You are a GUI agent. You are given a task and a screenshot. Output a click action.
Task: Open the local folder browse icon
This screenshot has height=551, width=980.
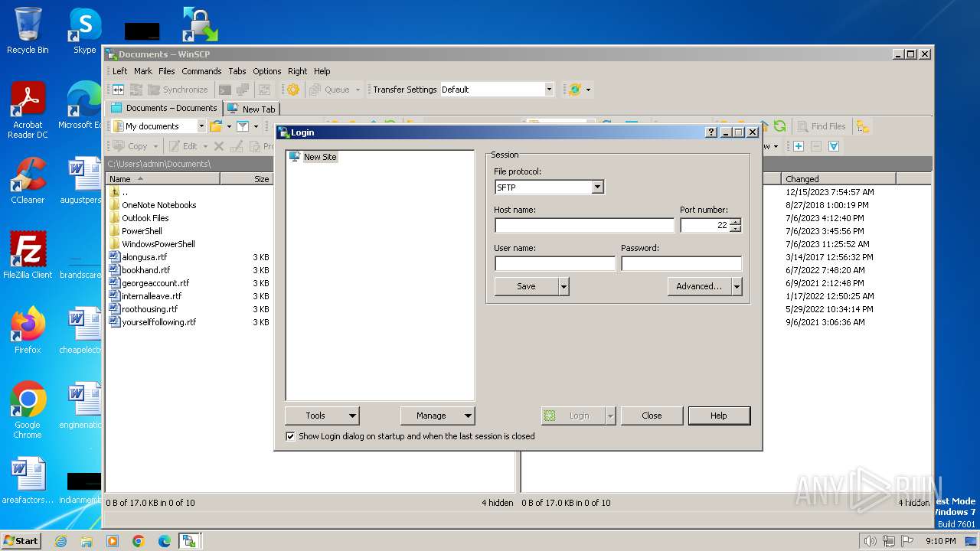(x=216, y=126)
